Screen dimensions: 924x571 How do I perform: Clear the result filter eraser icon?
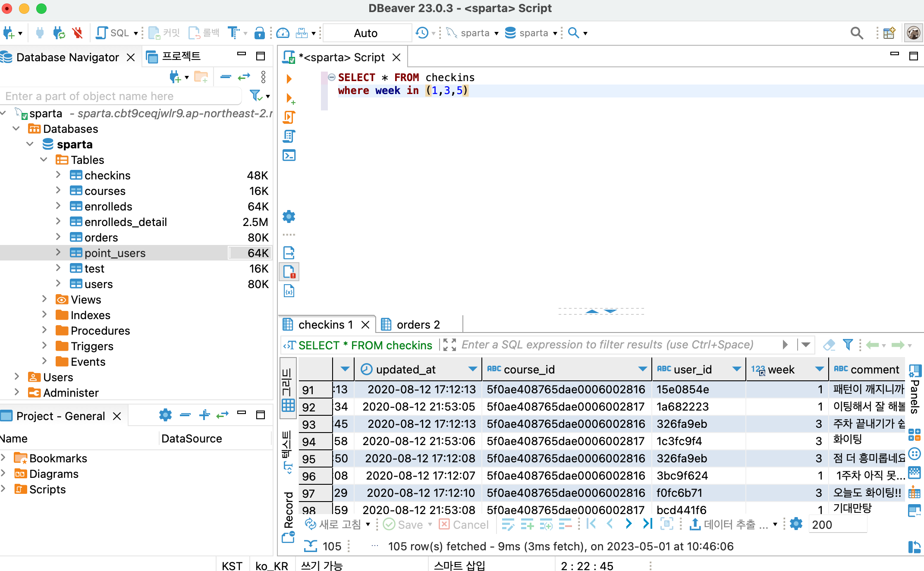829,345
